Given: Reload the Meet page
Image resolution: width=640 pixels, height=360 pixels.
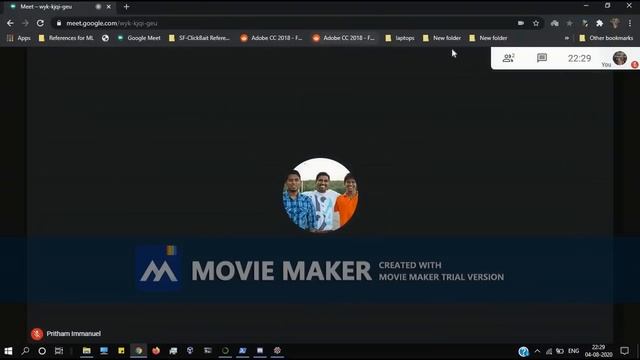Looking at the screenshot, I should pyautogui.click(x=40, y=23).
